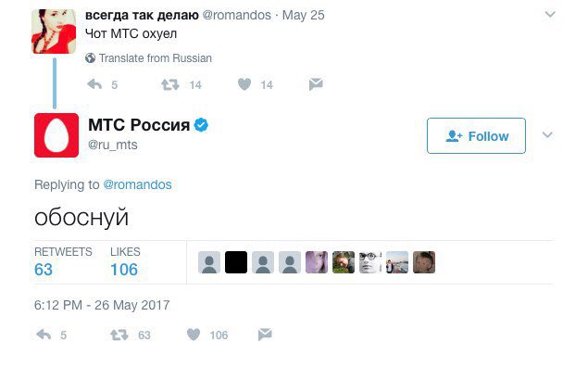Share МТС Россия tweet via message icon
This screenshot has height=367, width=588.
265,335
